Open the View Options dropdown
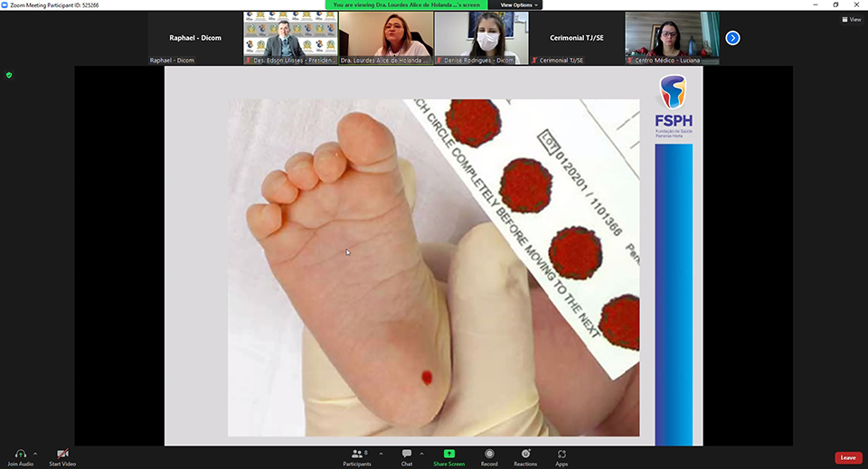The height and width of the screenshot is (469, 868). tap(519, 5)
